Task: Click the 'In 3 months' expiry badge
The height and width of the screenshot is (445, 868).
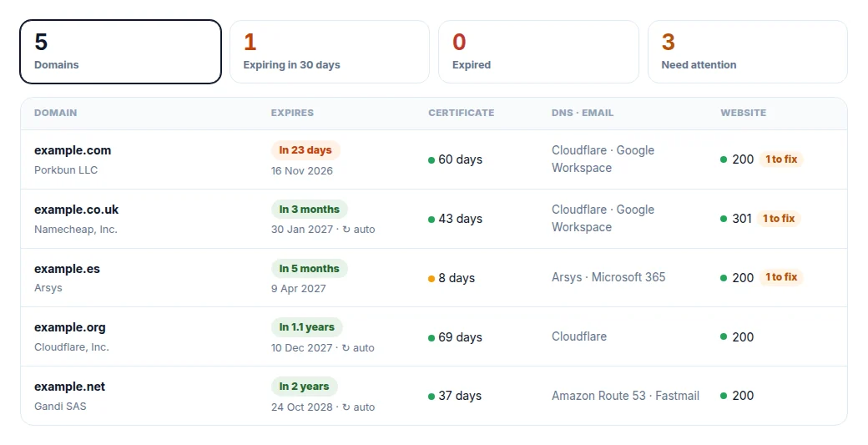Action: (310, 210)
